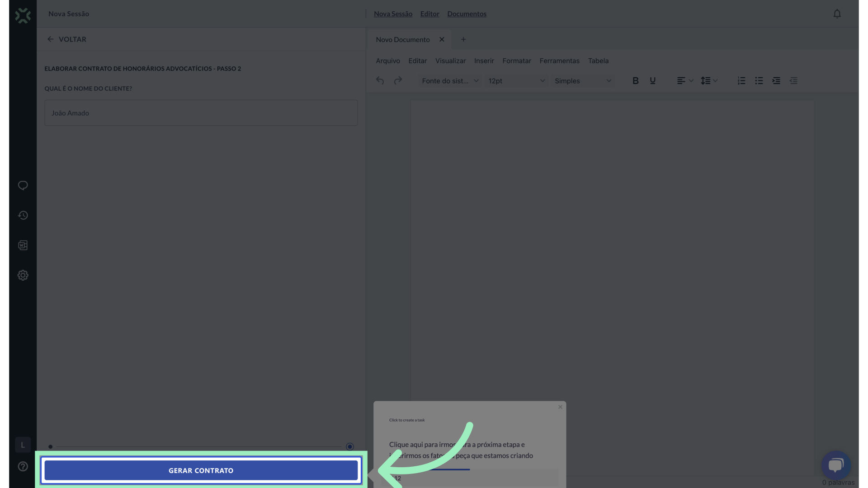Open the chat bubble sidebar icon
868x488 pixels.
[23, 186]
